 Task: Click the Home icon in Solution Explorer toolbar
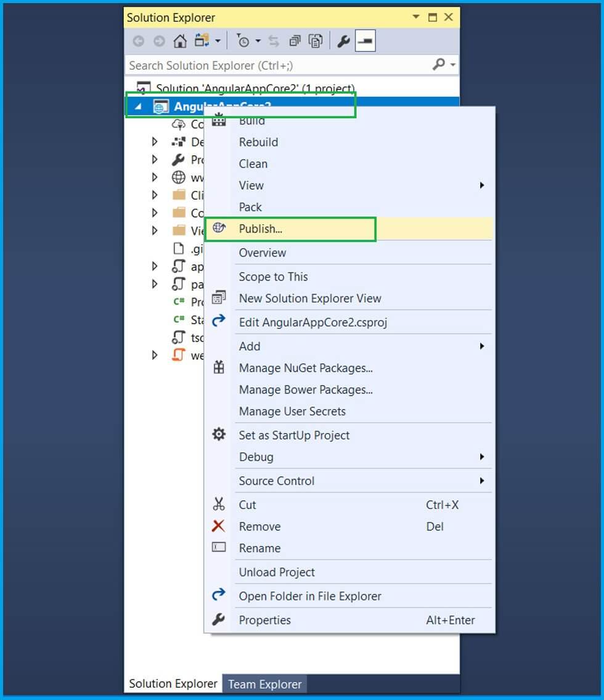pos(179,41)
